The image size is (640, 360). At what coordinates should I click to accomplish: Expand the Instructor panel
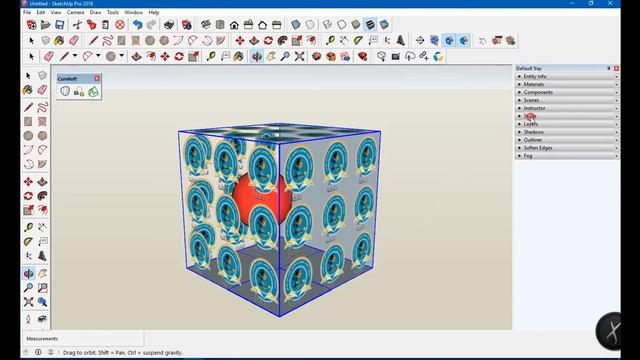(x=567, y=108)
